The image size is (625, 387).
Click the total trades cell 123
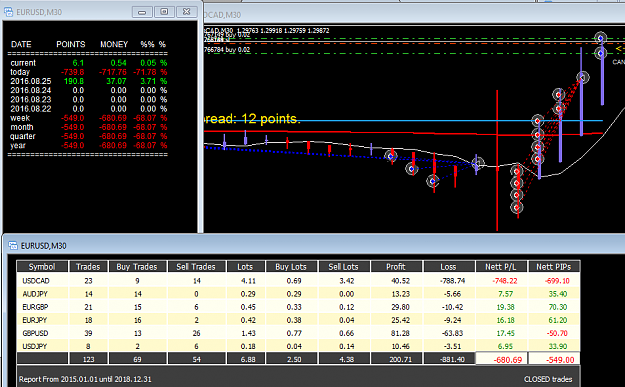[88, 359]
